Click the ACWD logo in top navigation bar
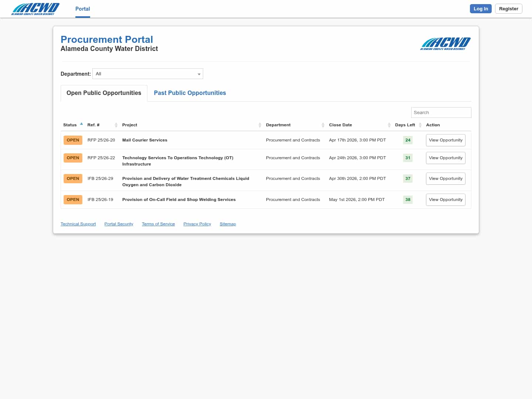This screenshot has height=399, width=532. pos(35,9)
